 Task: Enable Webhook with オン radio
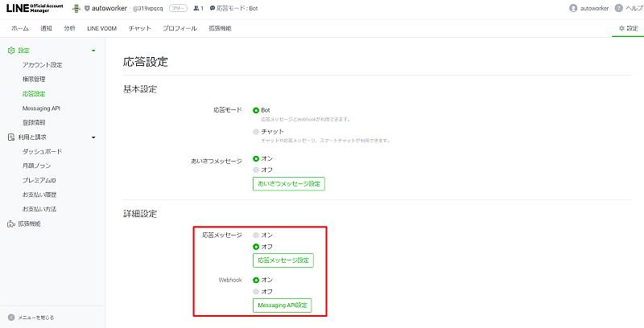(256, 280)
